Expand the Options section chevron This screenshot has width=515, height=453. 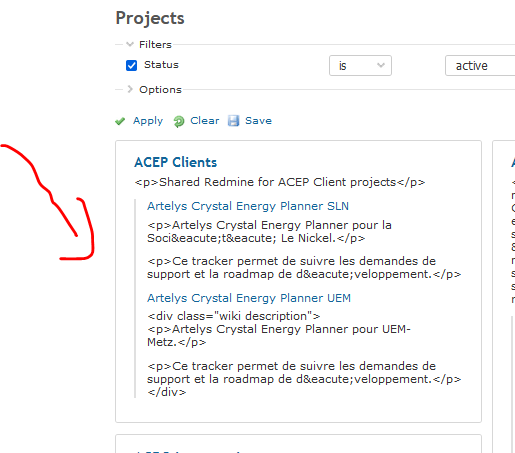click(x=130, y=89)
